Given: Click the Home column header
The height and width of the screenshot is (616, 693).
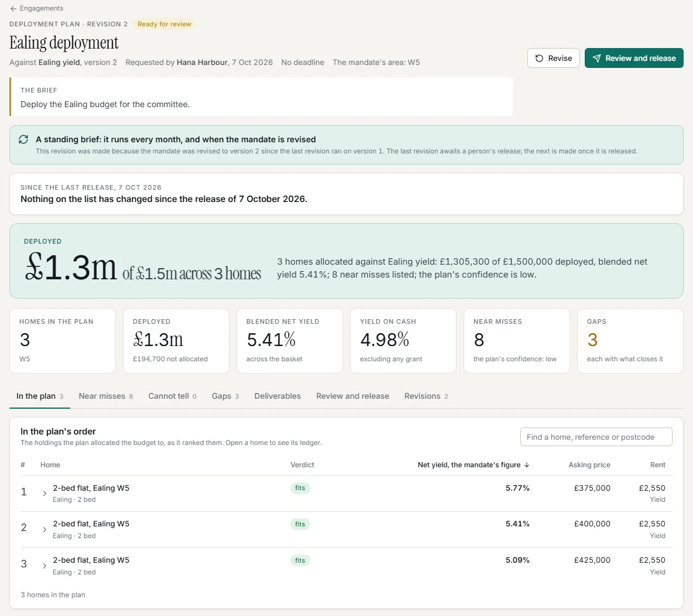Looking at the screenshot, I should pyautogui.click(x=50, y=465).
